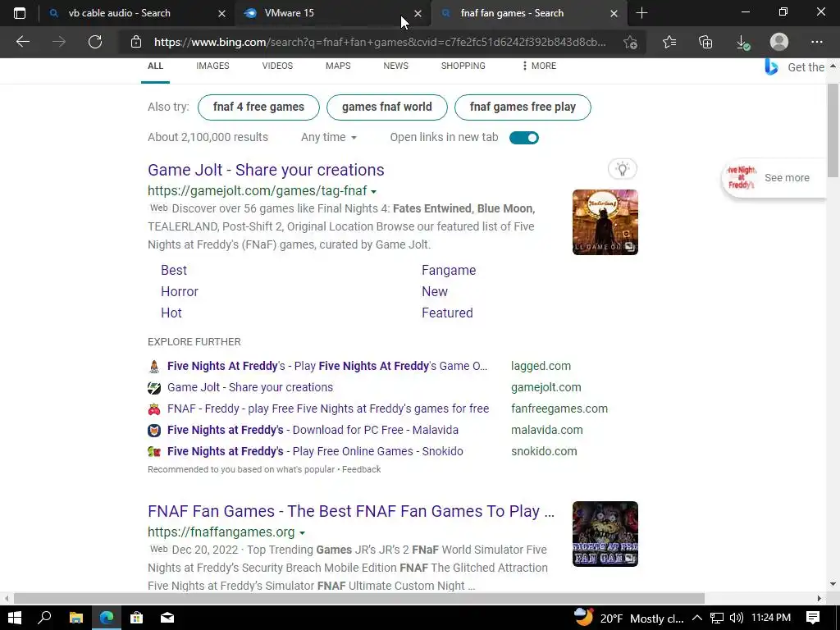Close the vb cable audio tab
Image resolution: width=840 pixels, height=630 pixels.
pos(221,13)
